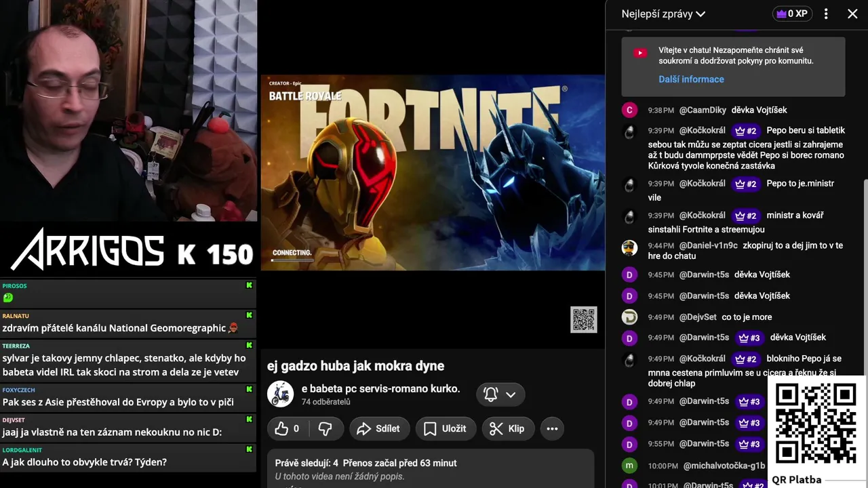Open channel e babeta pc servis-romano kurko
This screenshot has width=868, height=488.
380,388
